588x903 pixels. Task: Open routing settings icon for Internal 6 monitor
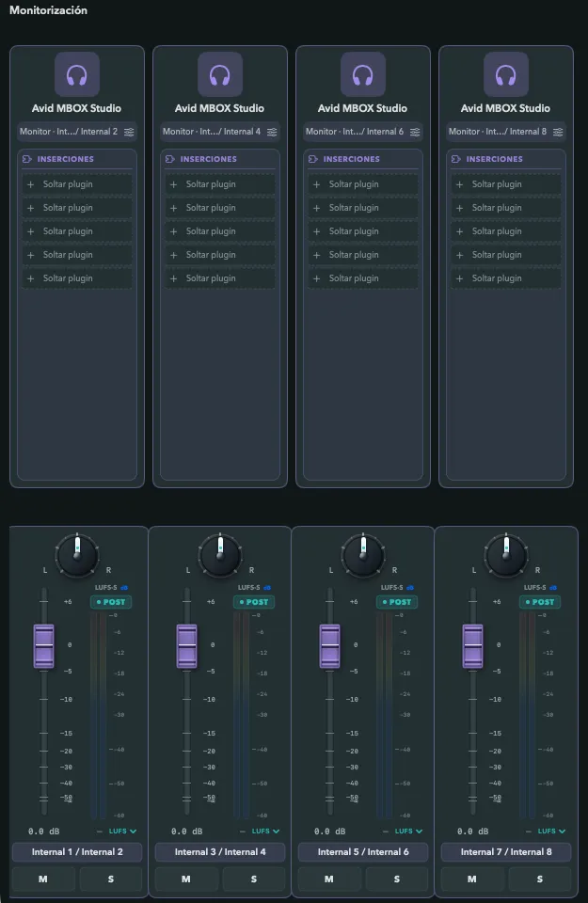pyautogui.click(x=415, y=132)
